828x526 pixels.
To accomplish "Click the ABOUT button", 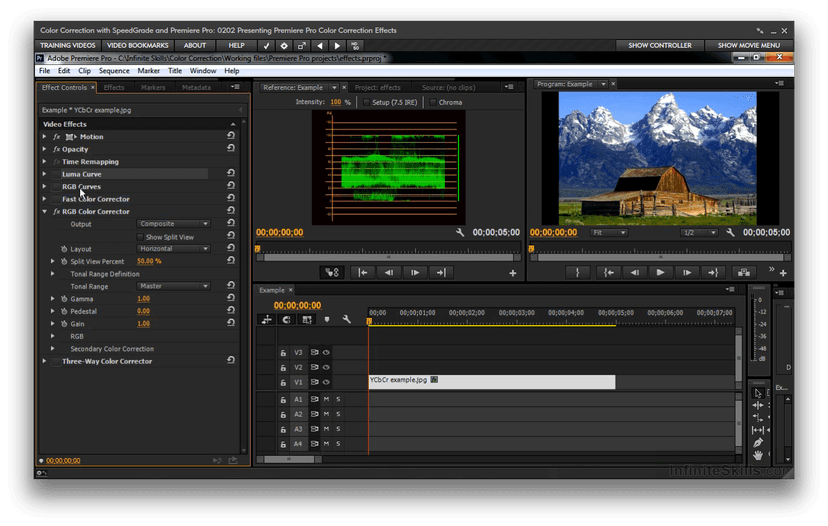I will (x=195, y=45).
